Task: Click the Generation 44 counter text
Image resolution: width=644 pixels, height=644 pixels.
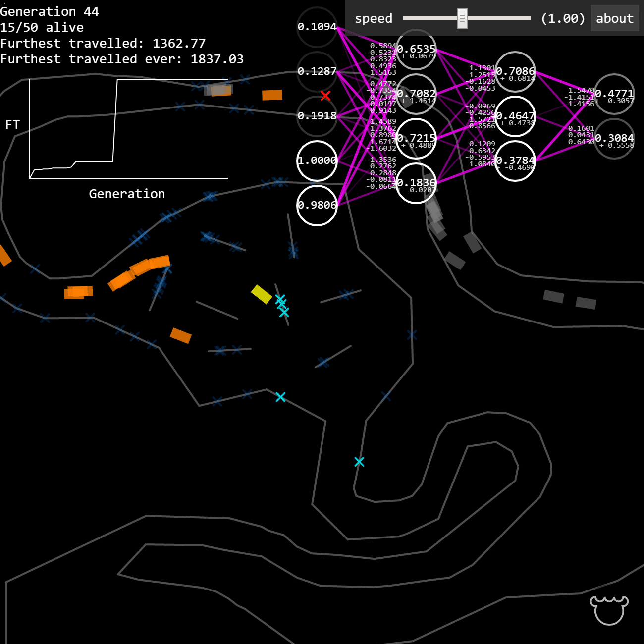Action: click(50, 11)
